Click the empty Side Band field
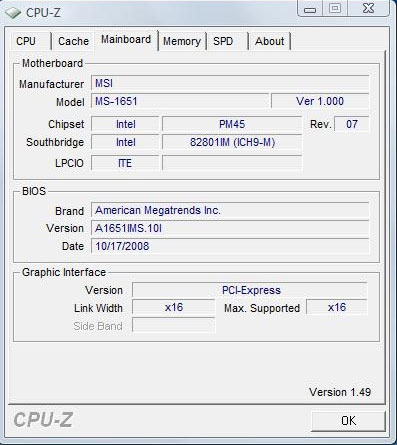Viewport: 397px width, 445px height. point(174,325)
